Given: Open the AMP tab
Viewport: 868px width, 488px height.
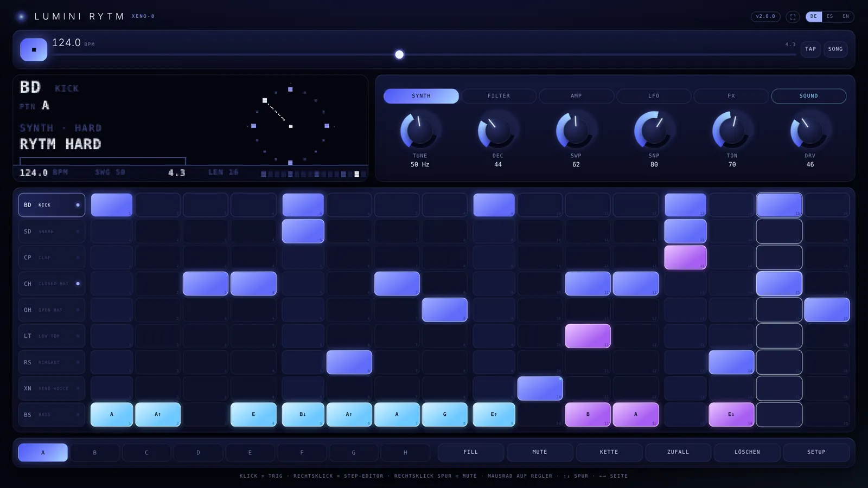Looking at the screenshot, I should tap(576, 96).
